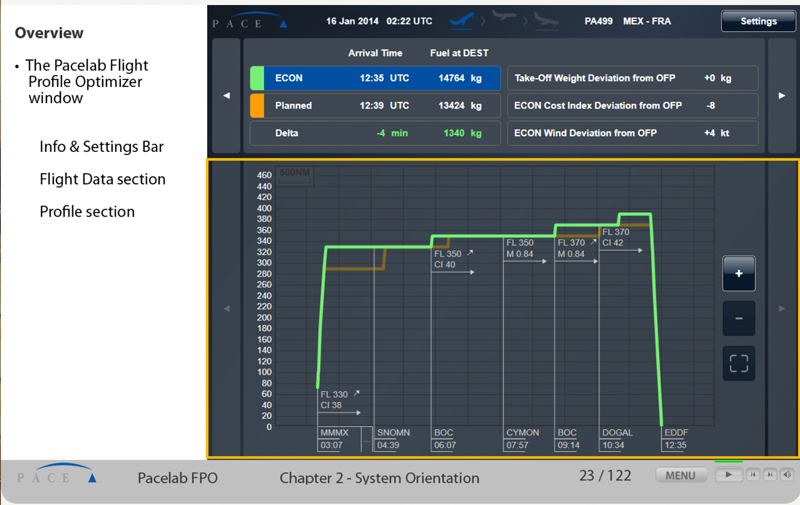Click the DOGAL waypoint label
This screenshot has width=800, height=505.
tap(618, 433)
